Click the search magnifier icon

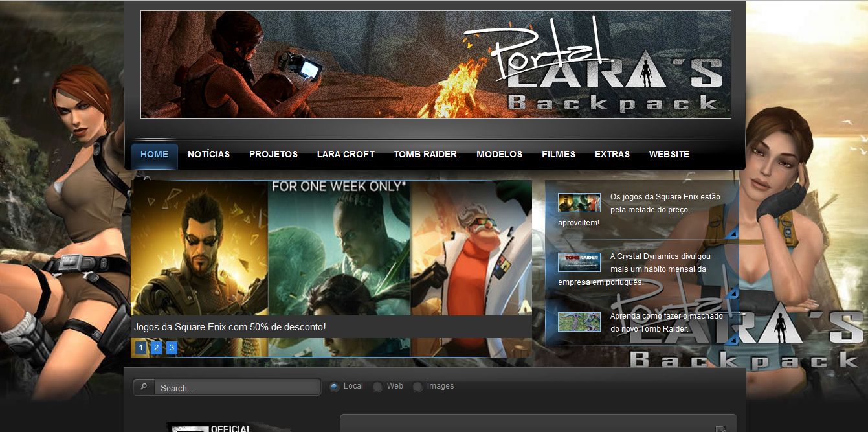pyautogui.click(x=144, y=387)
